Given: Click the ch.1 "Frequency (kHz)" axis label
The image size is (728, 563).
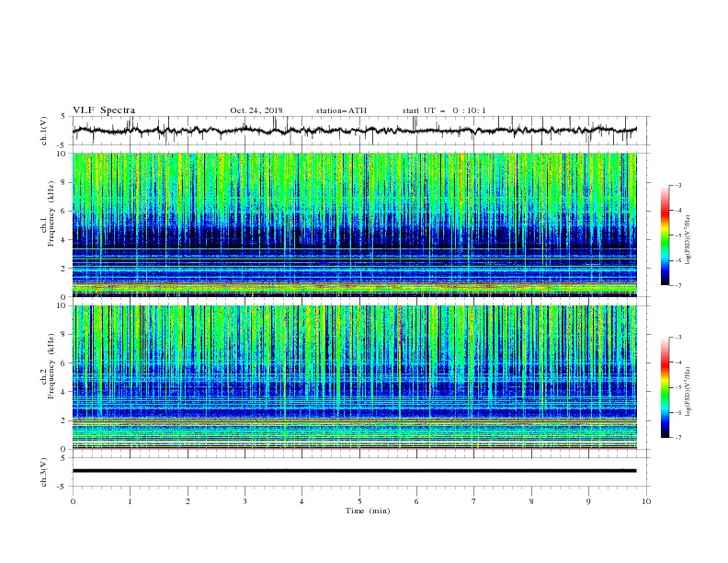Looking at the screenshot, I should [x=51, y=214].
